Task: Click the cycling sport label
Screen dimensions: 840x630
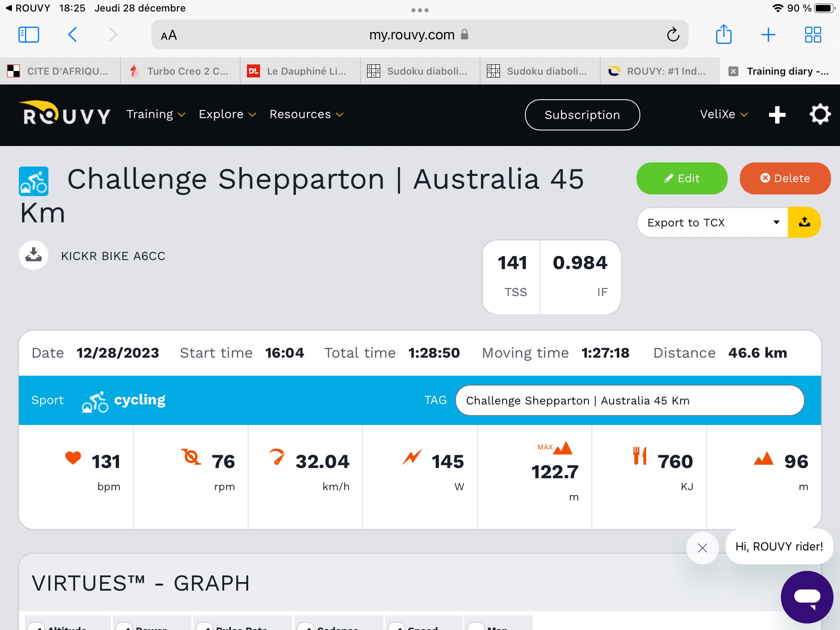Action: point(140,399)
